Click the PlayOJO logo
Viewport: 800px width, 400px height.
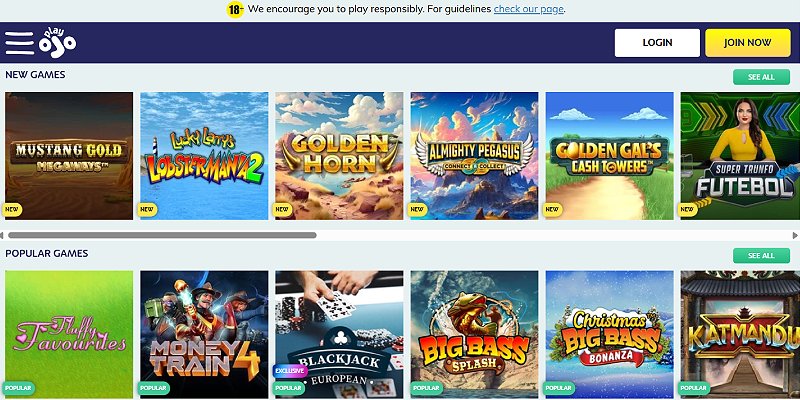point(58,42)
